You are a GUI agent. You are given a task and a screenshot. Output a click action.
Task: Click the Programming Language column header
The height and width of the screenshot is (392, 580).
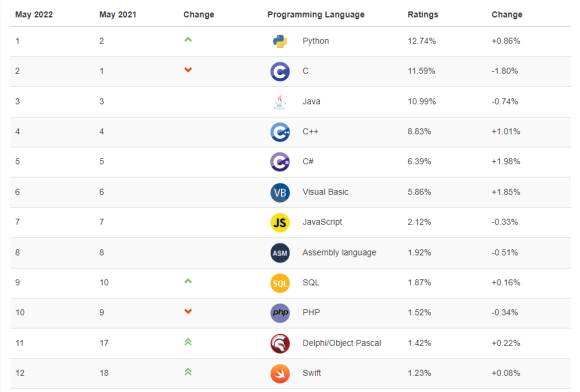316,14
